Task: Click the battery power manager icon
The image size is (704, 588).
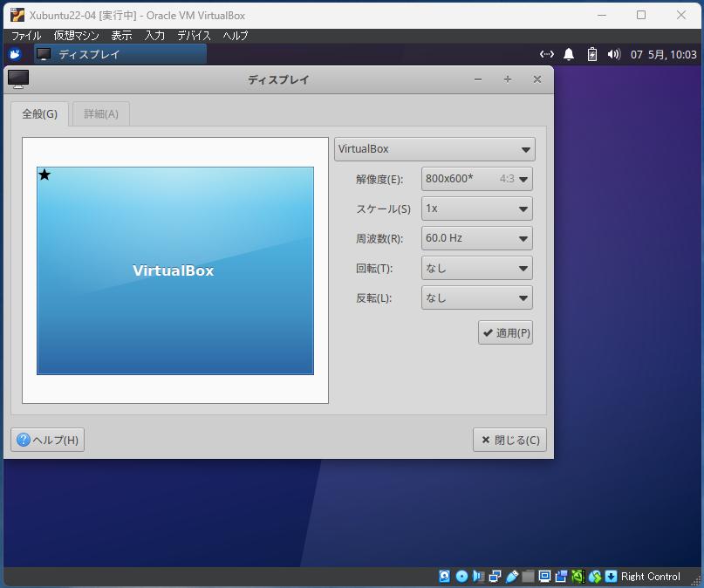Action: pyautogui.click(x=592, y=54)
